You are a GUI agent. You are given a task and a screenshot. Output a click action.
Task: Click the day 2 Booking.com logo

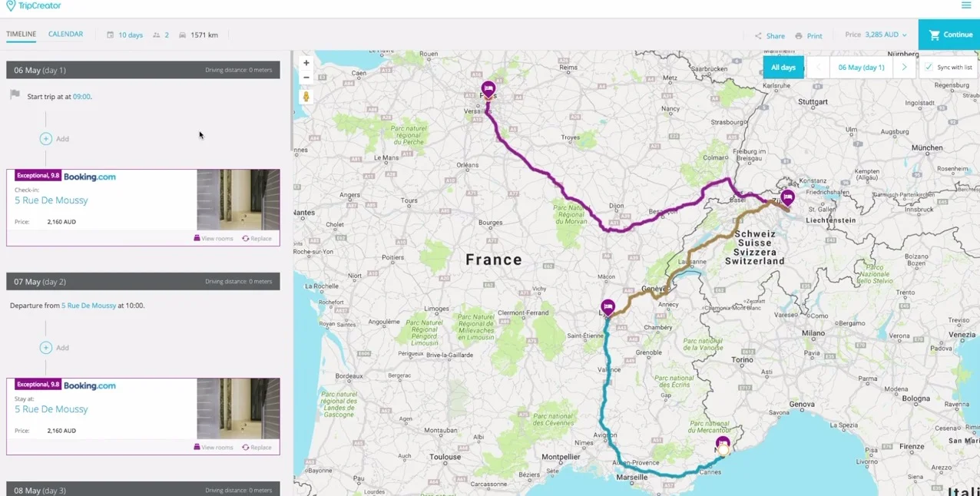[x=90, y=385]
